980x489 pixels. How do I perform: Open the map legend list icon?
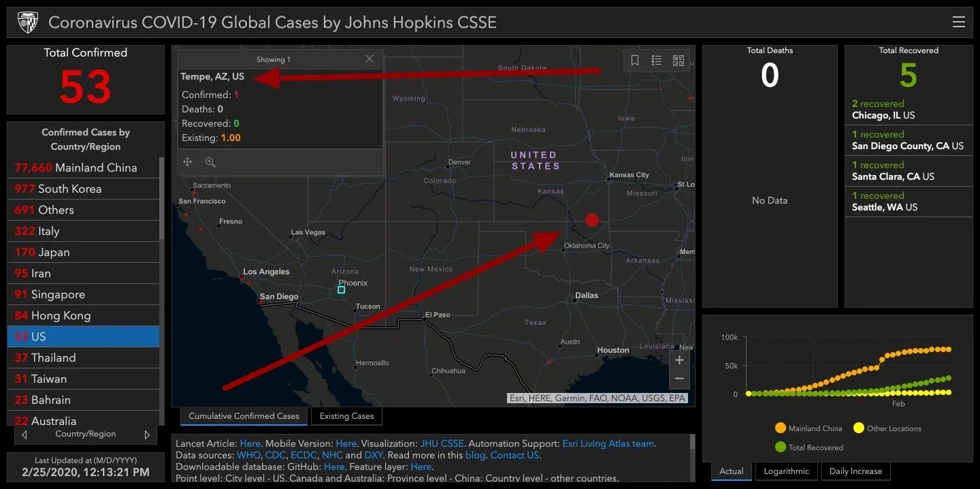pyautogui.click(x=657, y=61)
